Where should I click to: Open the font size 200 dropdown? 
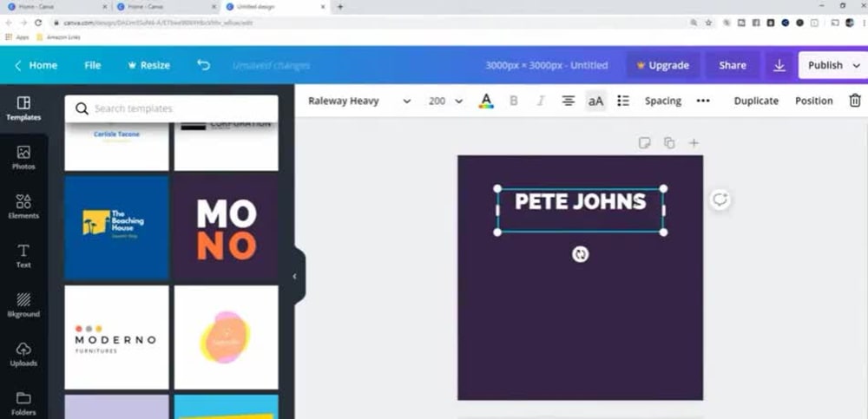tap(445, 101)
